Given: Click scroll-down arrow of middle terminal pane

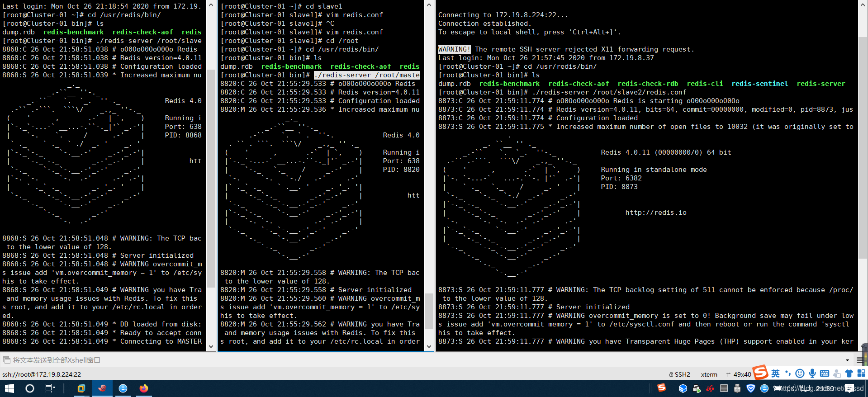Looking at the screenshot, I should pos(429,347).
